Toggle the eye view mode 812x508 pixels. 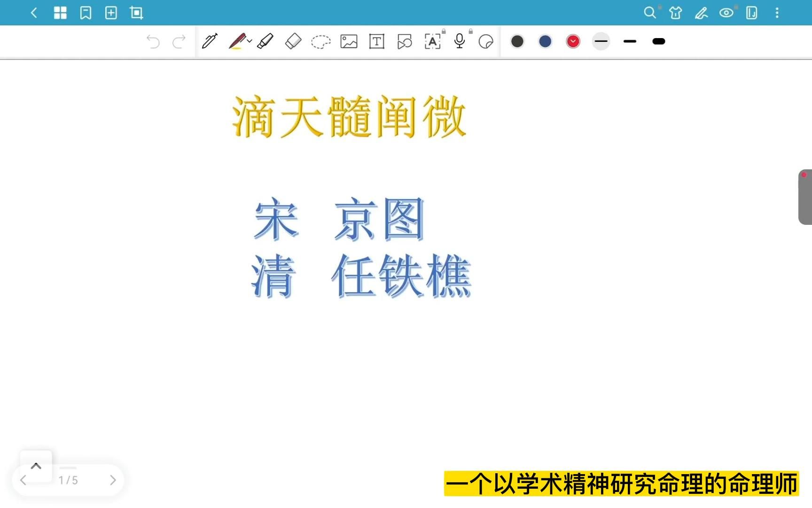tap(726, 13)
